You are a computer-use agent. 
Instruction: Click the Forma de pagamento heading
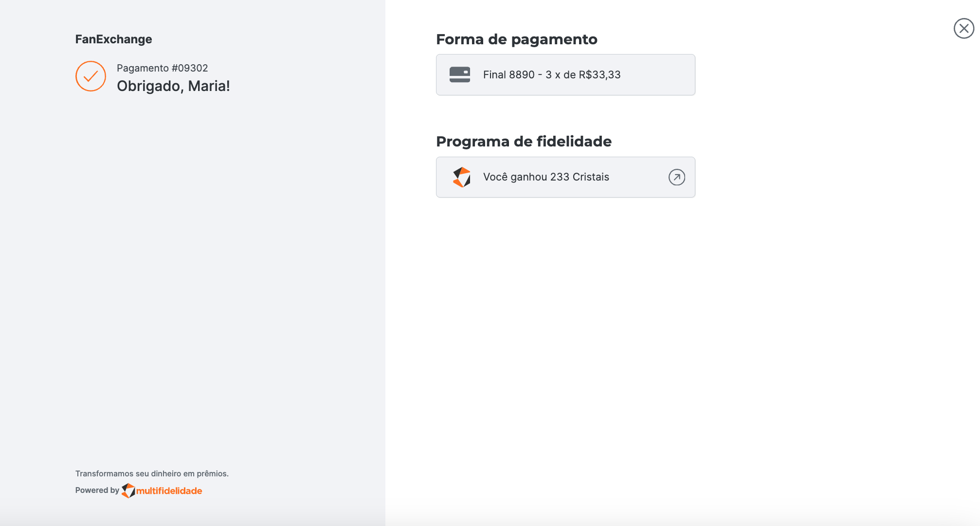click(x=516, y=39)
